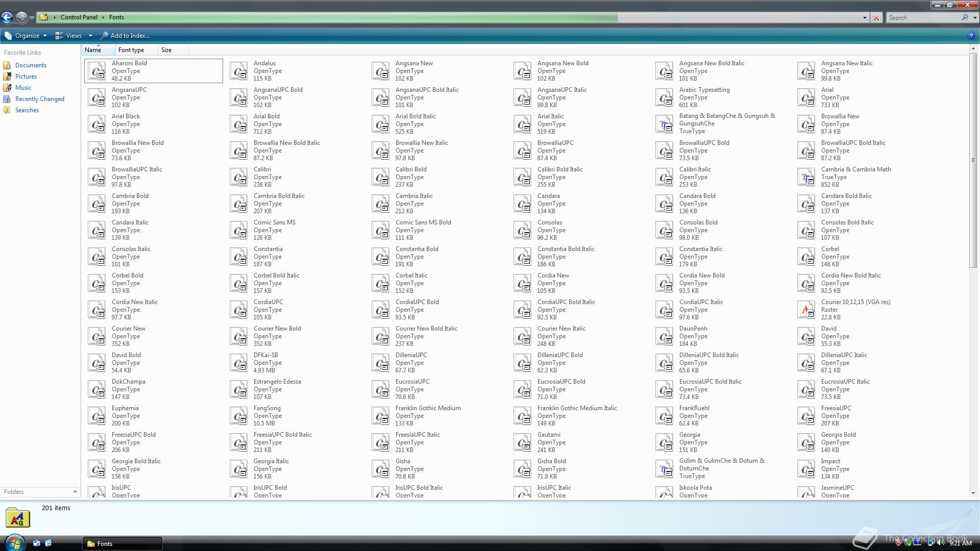Click the Consolas font icon

pyautogui.click(x=523, y=230)
